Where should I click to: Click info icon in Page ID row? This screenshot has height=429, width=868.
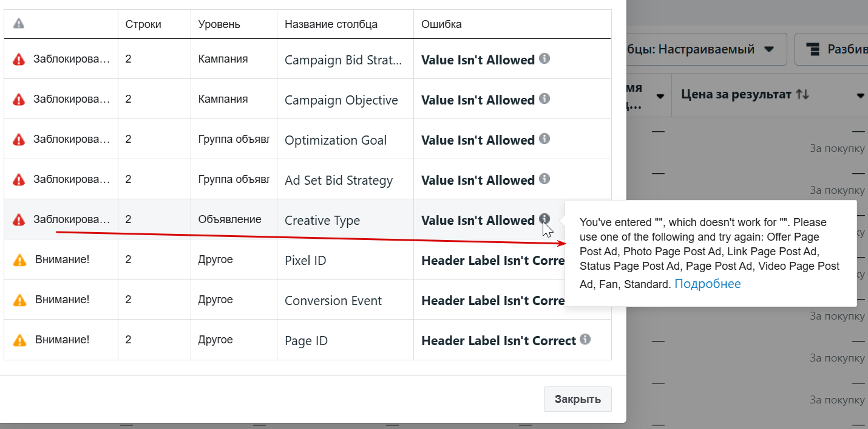click(x=585, y=339)
